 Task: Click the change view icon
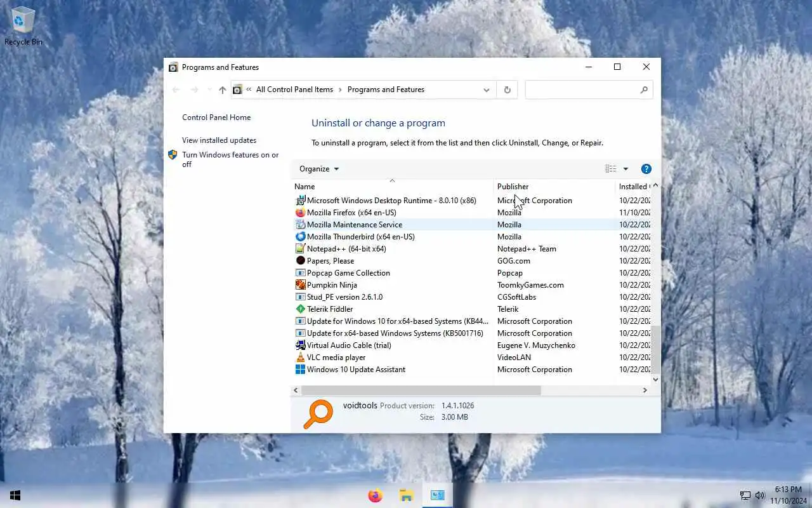[611, 169]
